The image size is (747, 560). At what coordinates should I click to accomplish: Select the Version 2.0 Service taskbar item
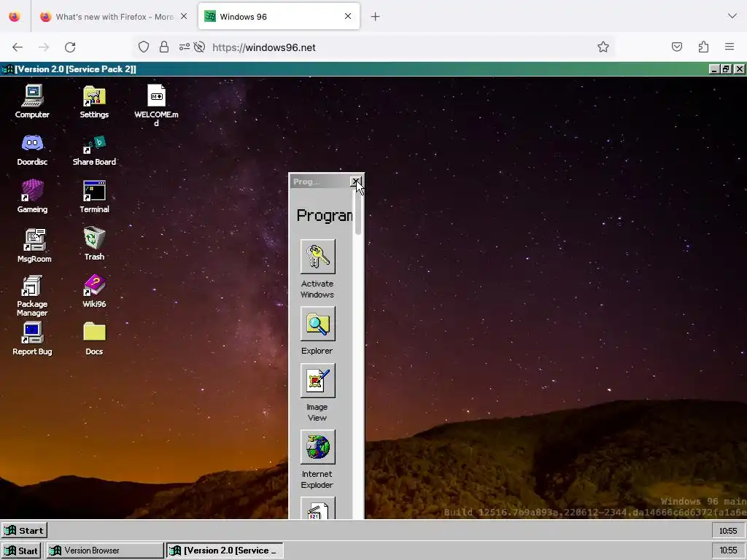point(225,551)
